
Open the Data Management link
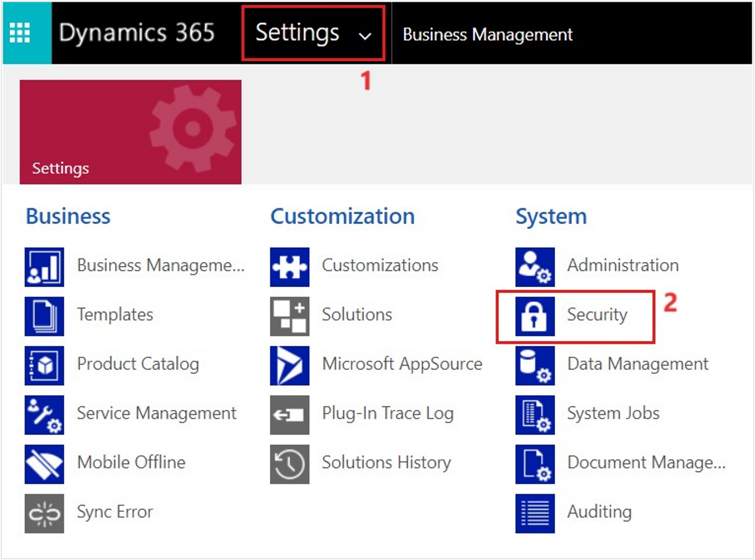point(638,364)
